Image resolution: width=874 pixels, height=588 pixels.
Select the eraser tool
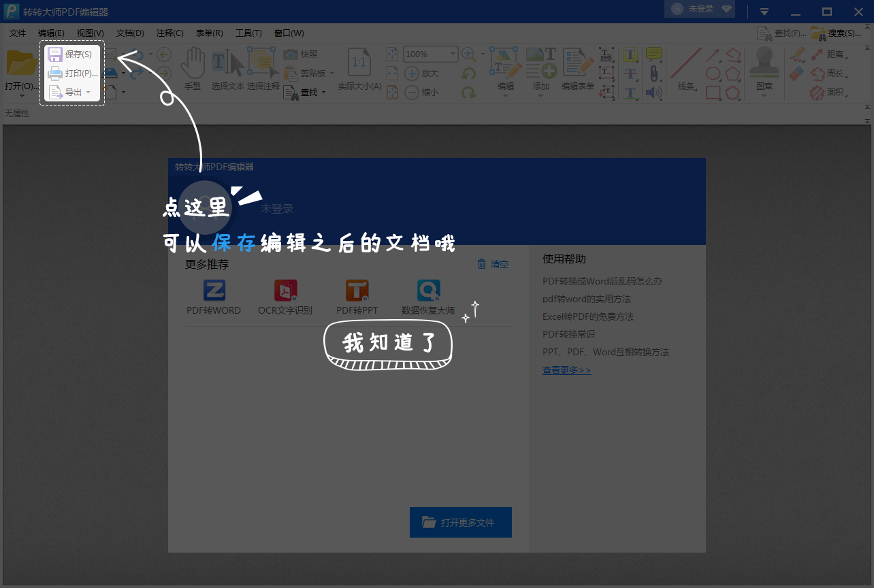pyautogui.click(x=797, y=73)
